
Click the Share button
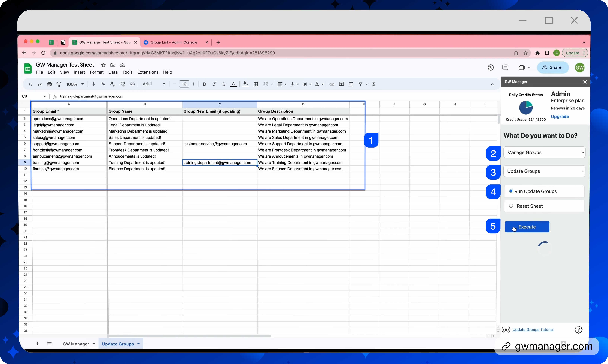point(553,67)
